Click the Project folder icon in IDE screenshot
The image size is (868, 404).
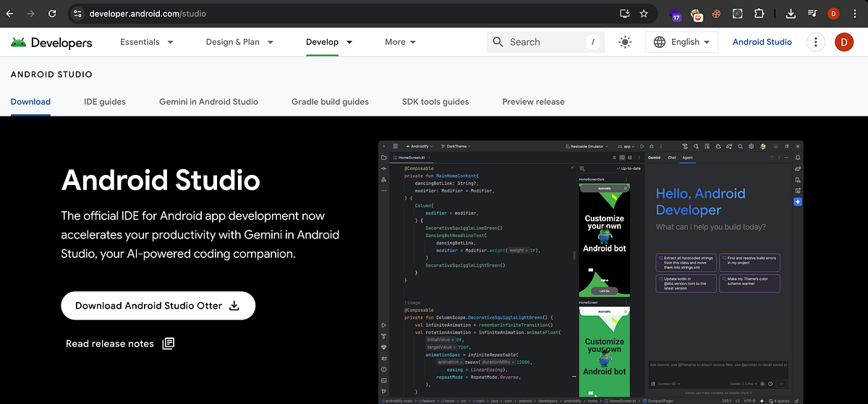[x=384, y=157]
